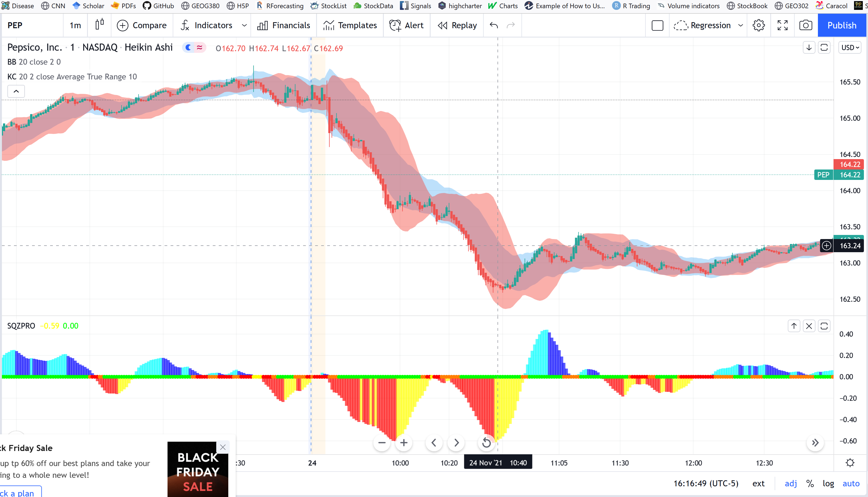
Task: Toggle auto scale
Action: (851, 483)
